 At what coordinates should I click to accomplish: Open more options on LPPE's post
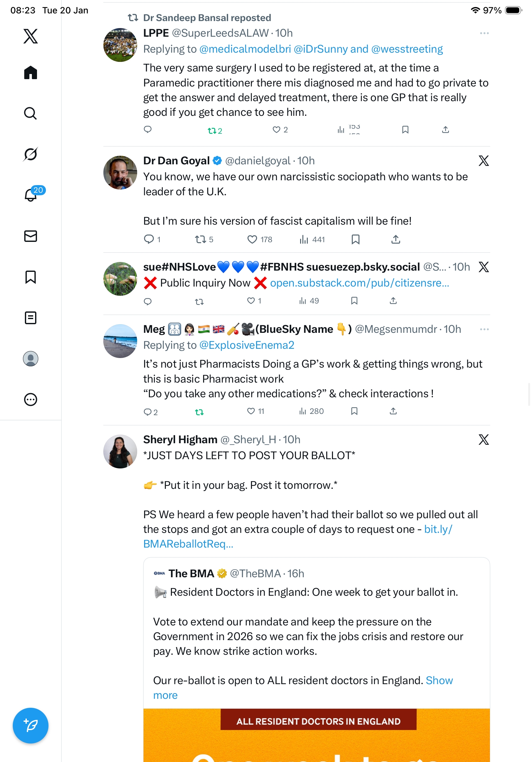pyautogui.click(x=484, y=33)
